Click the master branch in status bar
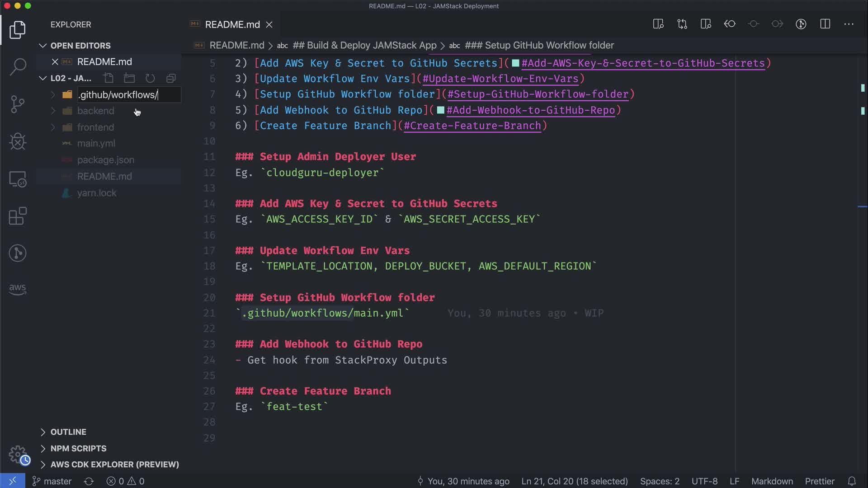The height and width of the screenshot is (488, 868). coord(52,481)
